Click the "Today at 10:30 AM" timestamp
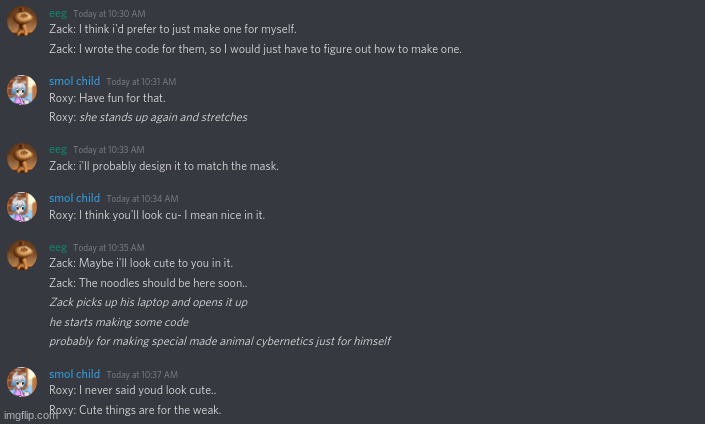 pyautogui.click(x=109, y=14)
